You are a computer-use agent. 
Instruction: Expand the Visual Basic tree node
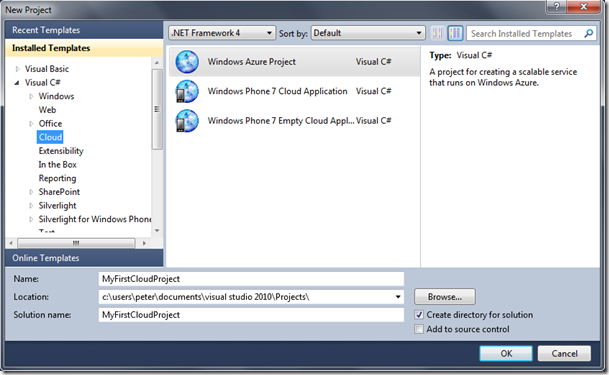[x=17, y=69]
